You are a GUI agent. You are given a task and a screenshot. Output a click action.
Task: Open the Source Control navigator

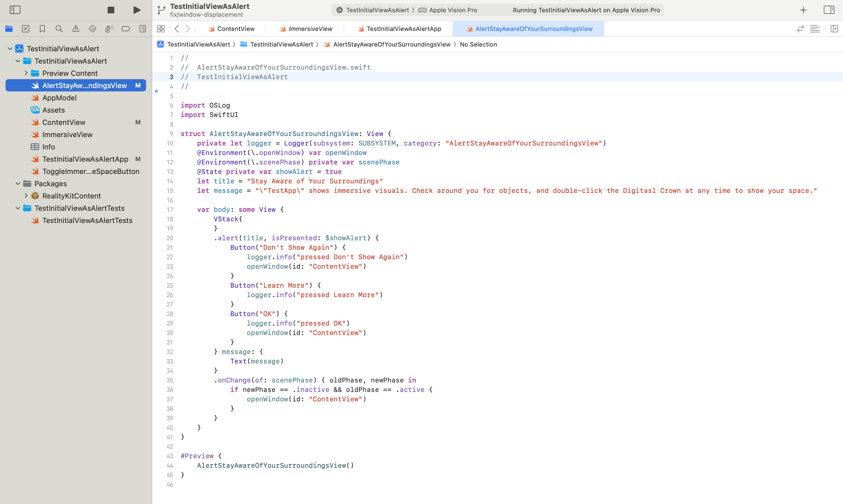point(25,29)
